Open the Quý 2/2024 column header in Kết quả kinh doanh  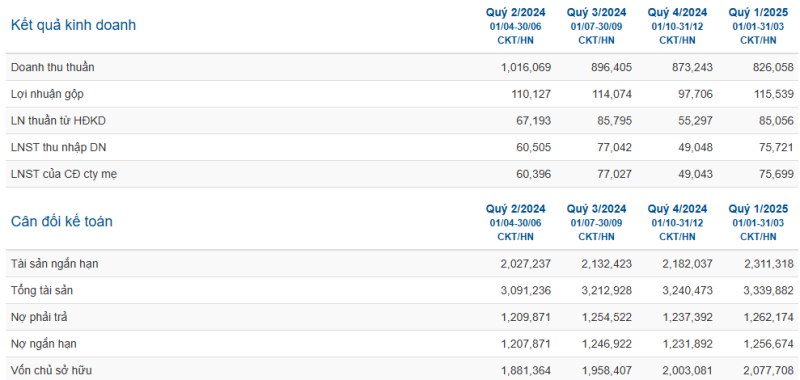click(515, 12)
